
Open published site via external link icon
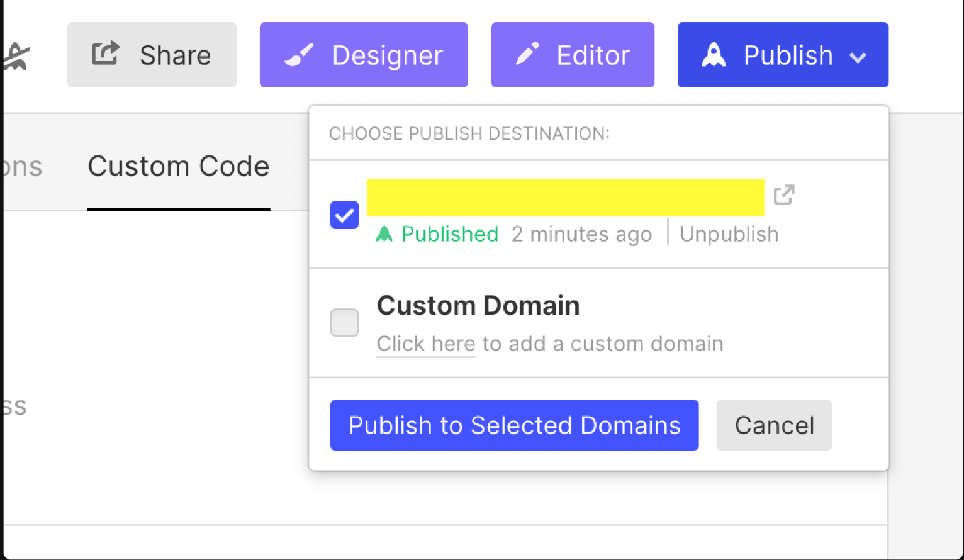click(x=784, y=195)
